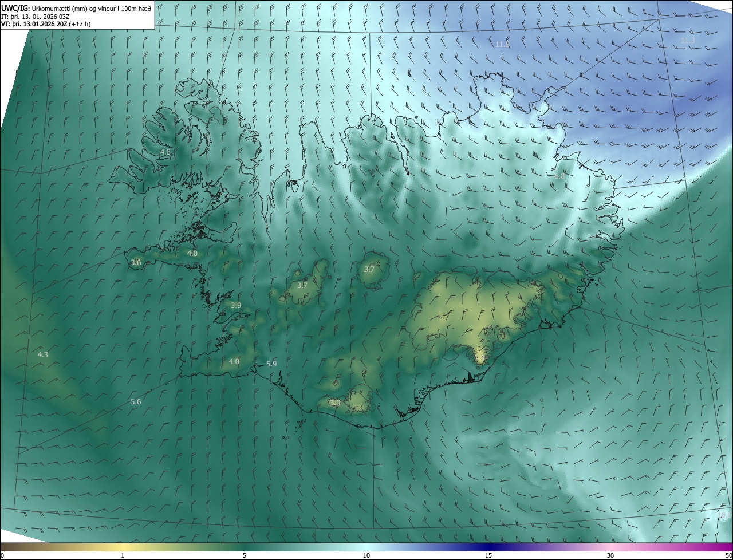Click the 11.3 value label on the map
This screenshot has height=560, width=733.
click(x=688, y=41)
